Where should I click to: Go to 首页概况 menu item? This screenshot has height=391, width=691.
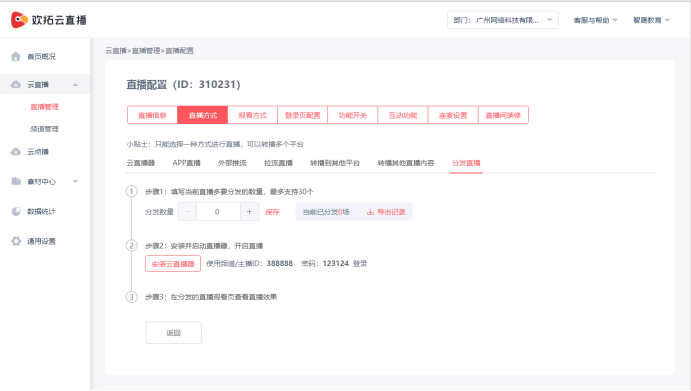tap(41, 56)
